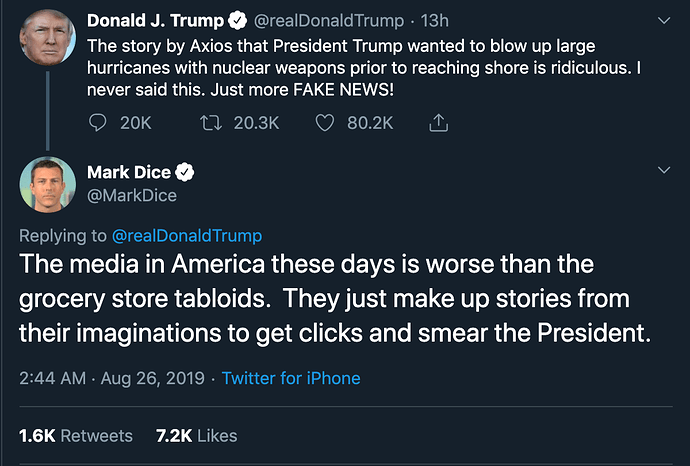690x466 pixels.
Task: Click the 13h timestamp on top tweet
Action: pyautogui.click(x=435, y=20)
